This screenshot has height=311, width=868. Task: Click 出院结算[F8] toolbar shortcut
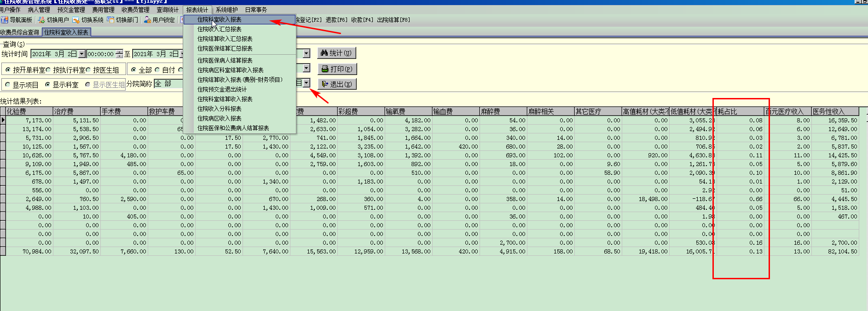tap(393, 20)
